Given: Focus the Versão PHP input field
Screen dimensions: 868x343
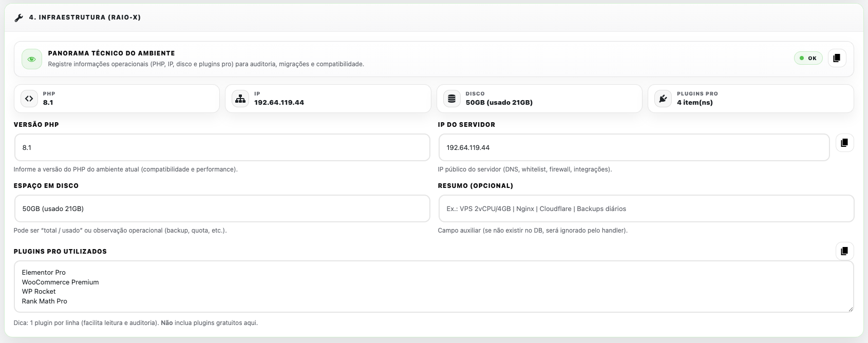Looking at the screenshot, I should click(x=222, y=148).
